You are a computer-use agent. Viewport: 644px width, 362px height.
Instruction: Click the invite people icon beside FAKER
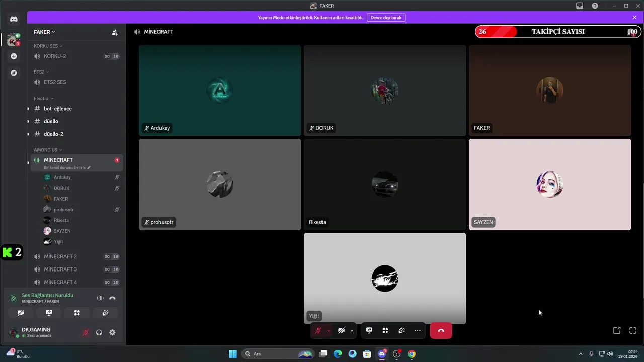[x=115, y=32]
